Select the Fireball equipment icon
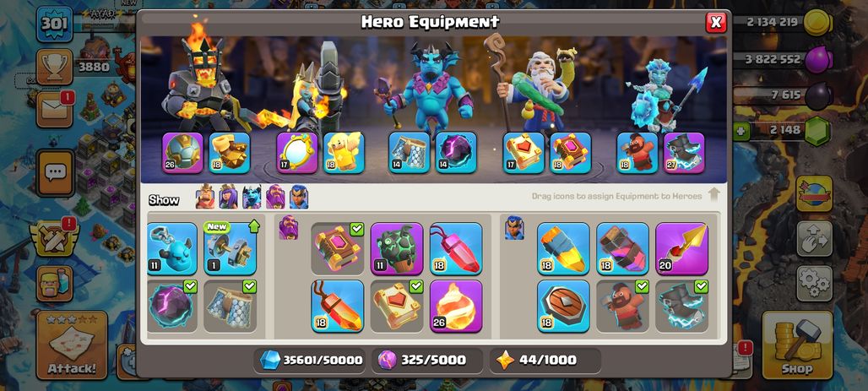 (456, 306)
